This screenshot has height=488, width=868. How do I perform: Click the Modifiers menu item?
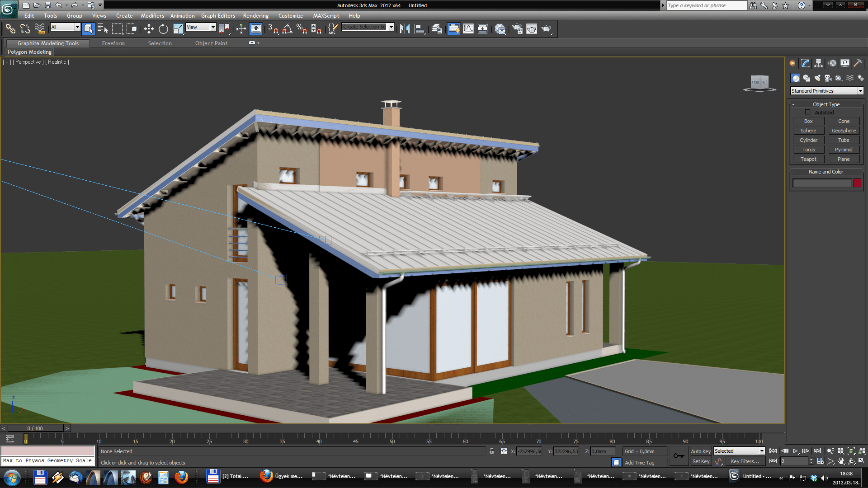151,15
